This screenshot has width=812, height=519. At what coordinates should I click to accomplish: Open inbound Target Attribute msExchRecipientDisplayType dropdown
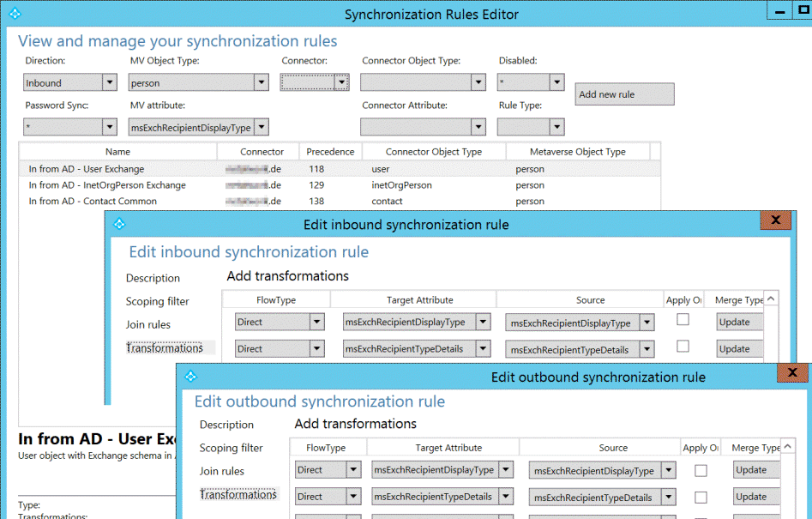417,322
